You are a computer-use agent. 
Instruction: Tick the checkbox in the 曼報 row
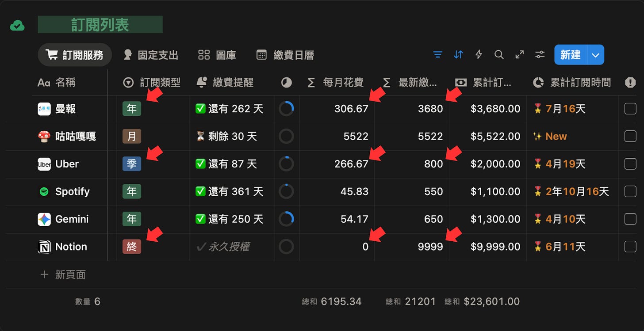(x=630, y=109)
